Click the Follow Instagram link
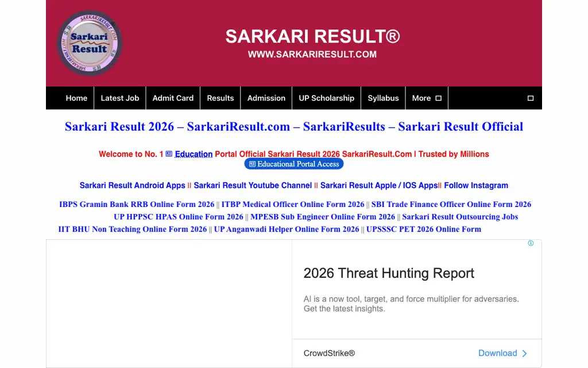This screenshot has width=588, height=368. [476, 186]
